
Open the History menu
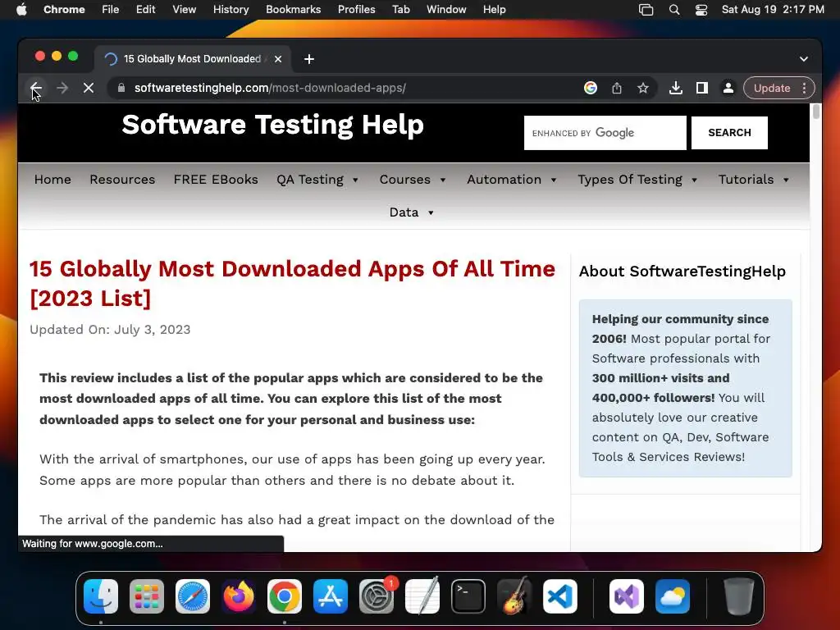tap(231, 10)
